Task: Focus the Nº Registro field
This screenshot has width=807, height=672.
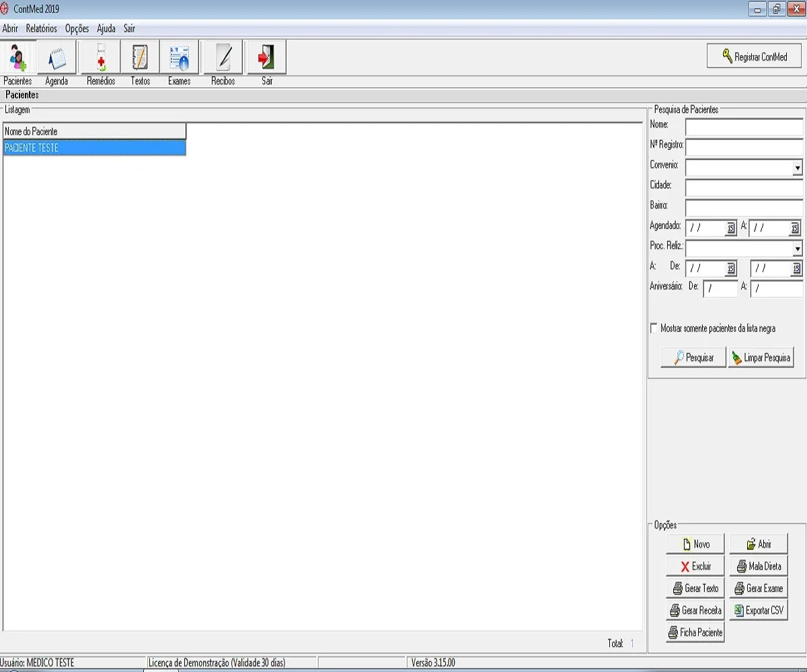Action: coord(744,147)
